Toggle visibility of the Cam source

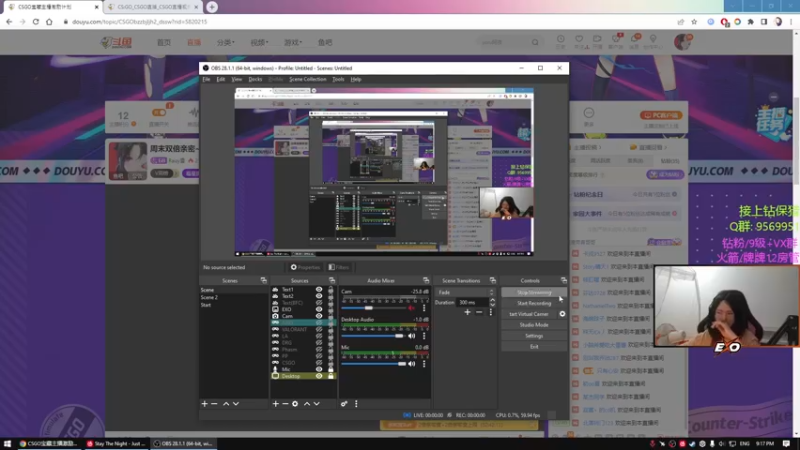point(319,316)
